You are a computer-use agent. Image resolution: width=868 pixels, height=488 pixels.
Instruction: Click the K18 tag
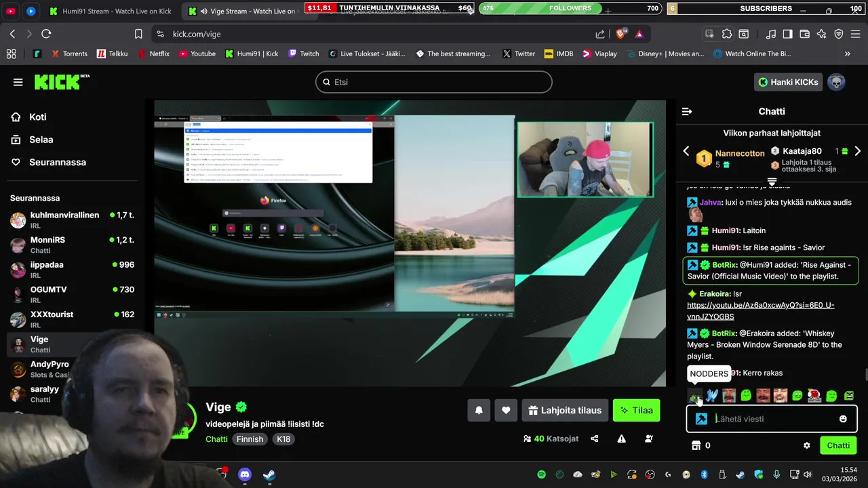pos(283,439)
